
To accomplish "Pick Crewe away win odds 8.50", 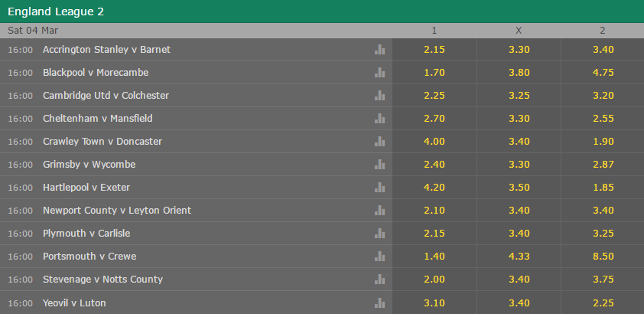I will tap(603, 257).
